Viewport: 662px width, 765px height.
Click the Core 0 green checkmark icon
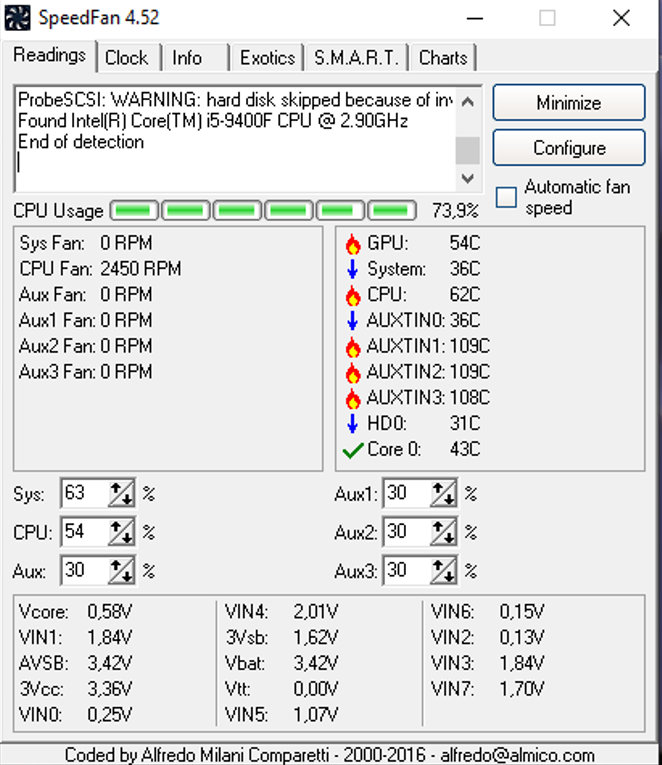(353, 450)
